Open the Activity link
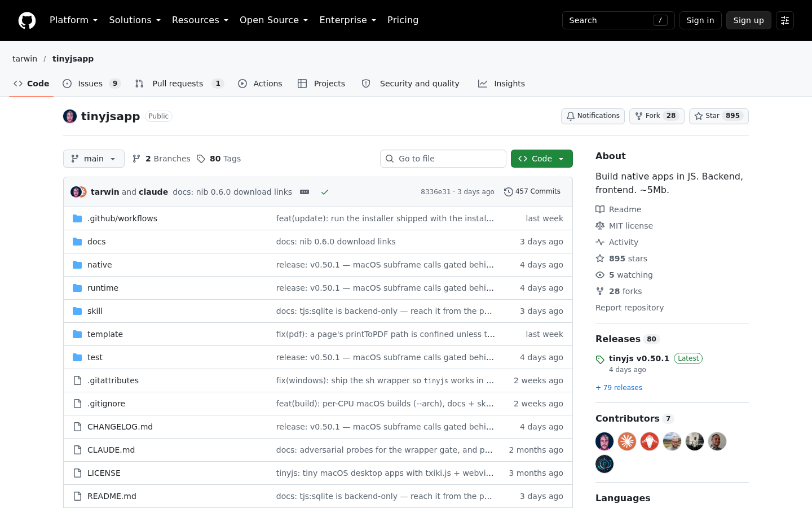Viewport: 812px width, 508px height. [x=617, y=242]
